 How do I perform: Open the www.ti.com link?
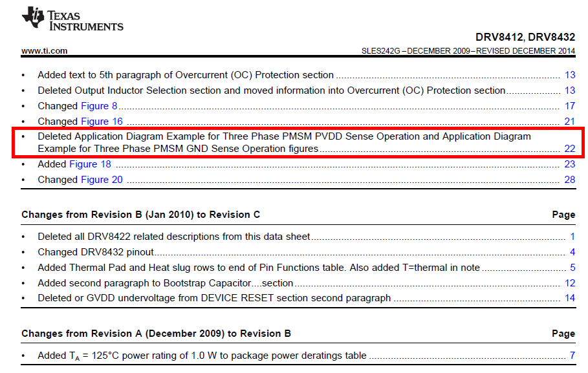(44, 51)
